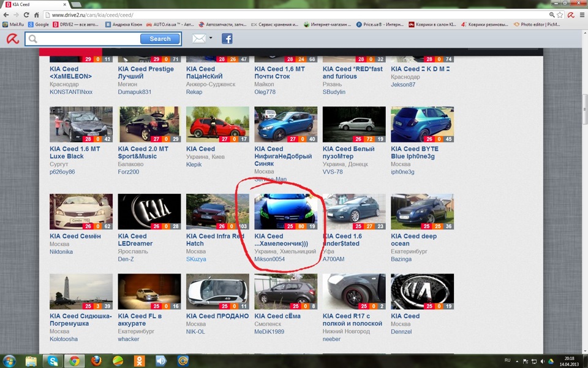Open the Хамелеончик blue car thumbnail
This screenshot has height=368, width=588.
pos(286,212)
